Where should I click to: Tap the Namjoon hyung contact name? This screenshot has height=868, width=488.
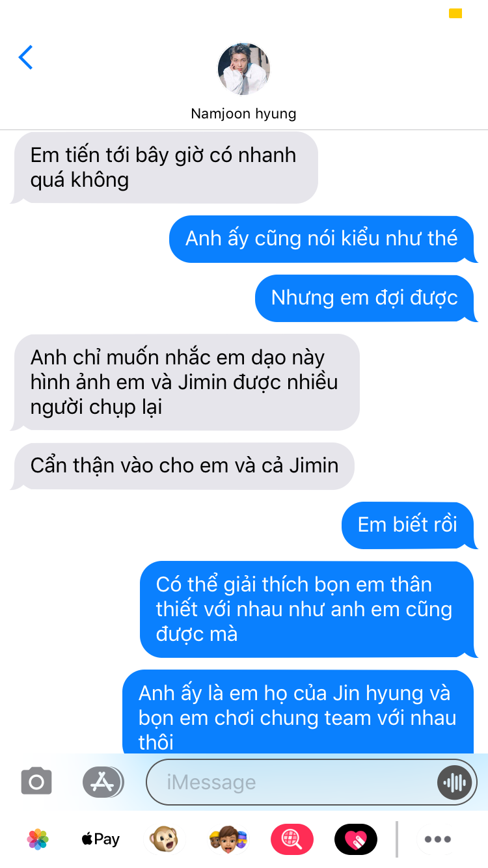(243, 113)
